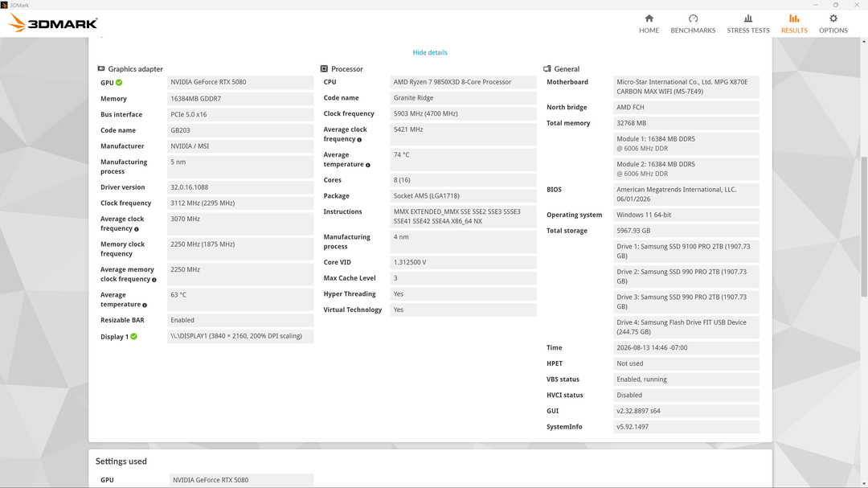Open the Benchmarks gauge icon
This screenshot has height=488, width=868.
coord(693,18)
